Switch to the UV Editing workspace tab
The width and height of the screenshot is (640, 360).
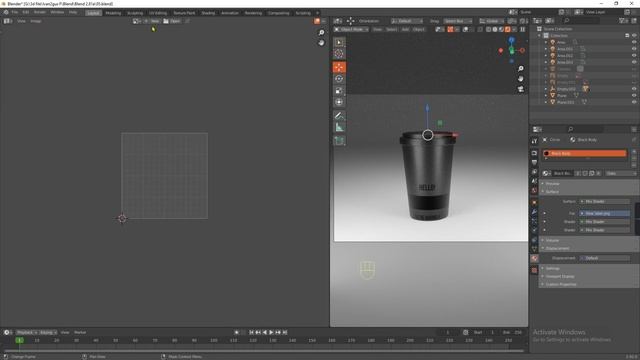point(158,13)
